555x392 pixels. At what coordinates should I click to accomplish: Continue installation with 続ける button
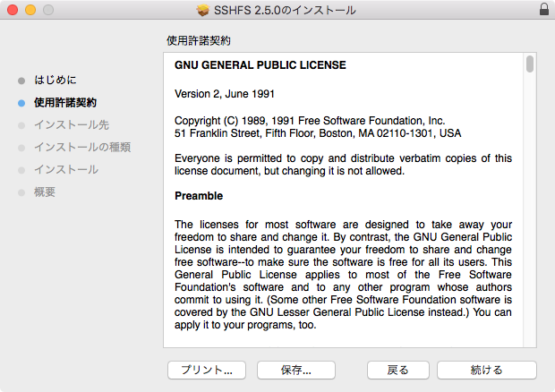click(487, 370)
